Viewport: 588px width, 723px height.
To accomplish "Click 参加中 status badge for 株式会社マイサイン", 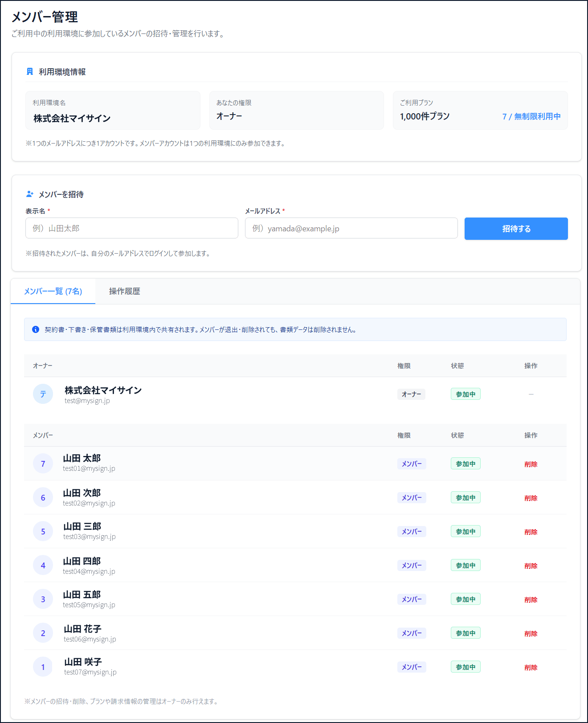I will point(465,394).
